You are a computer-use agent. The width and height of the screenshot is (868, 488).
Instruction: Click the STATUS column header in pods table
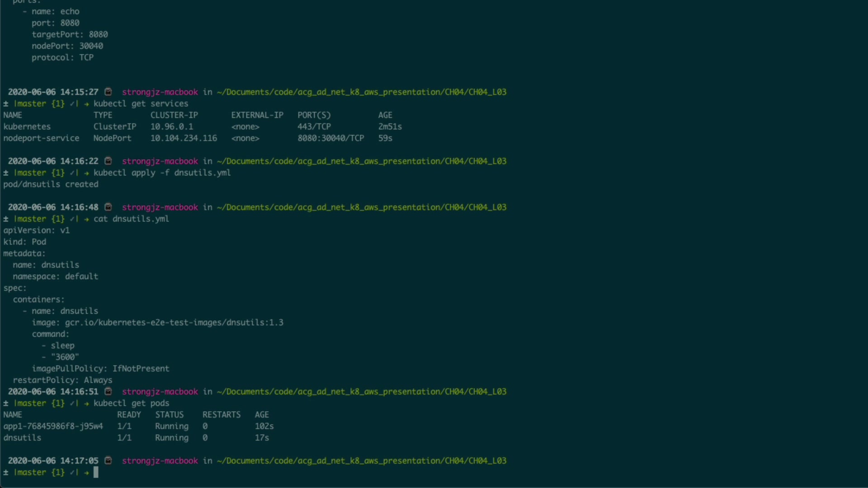click(169, 414)
